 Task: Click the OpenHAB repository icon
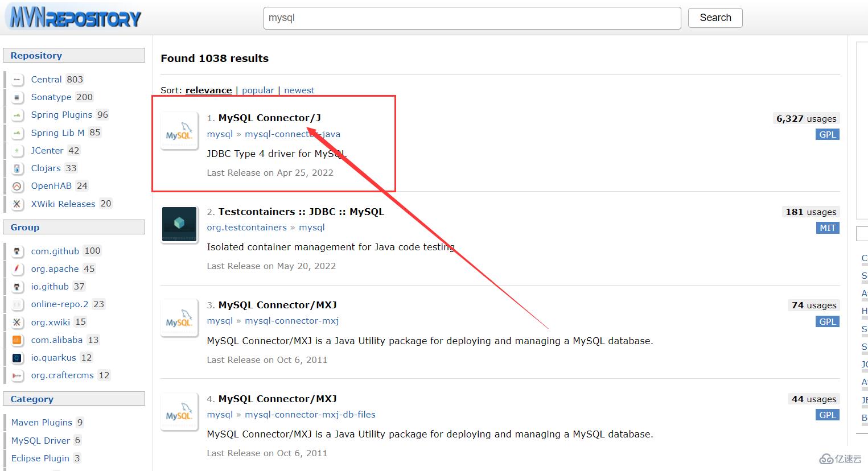(17, 185)
